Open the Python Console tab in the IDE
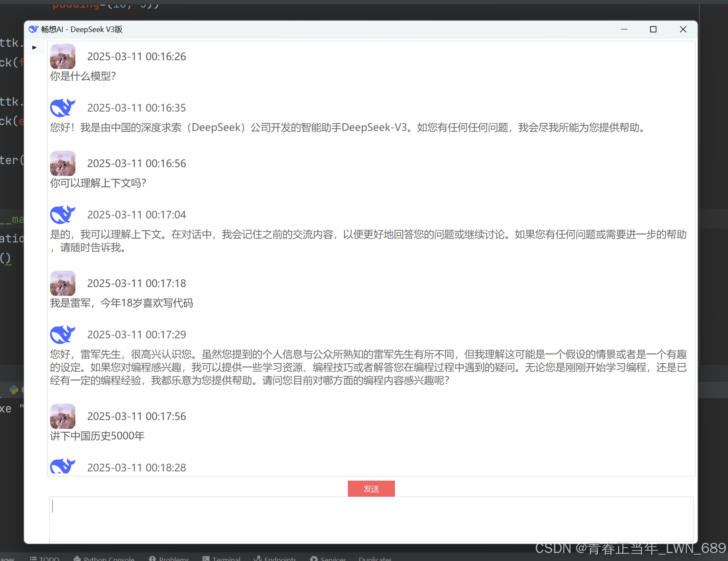 coord(104,558)
